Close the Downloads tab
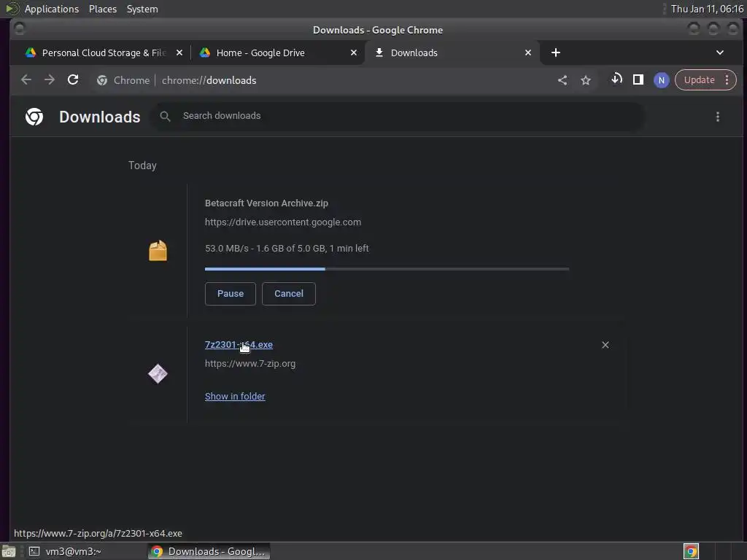The image size is (747, 560). click(528, 52)
